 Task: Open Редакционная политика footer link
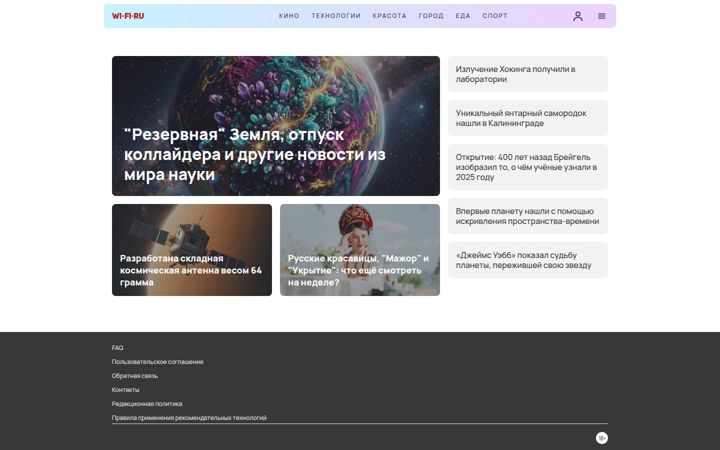147,404
